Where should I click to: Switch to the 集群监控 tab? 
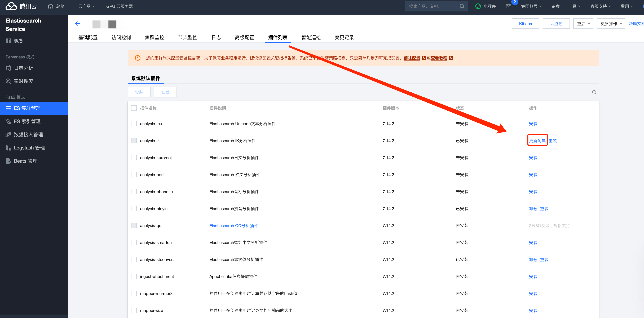154,37
